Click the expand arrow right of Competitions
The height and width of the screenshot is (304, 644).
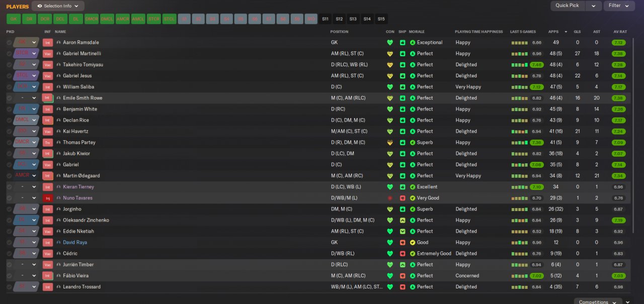tap(628, 301)
